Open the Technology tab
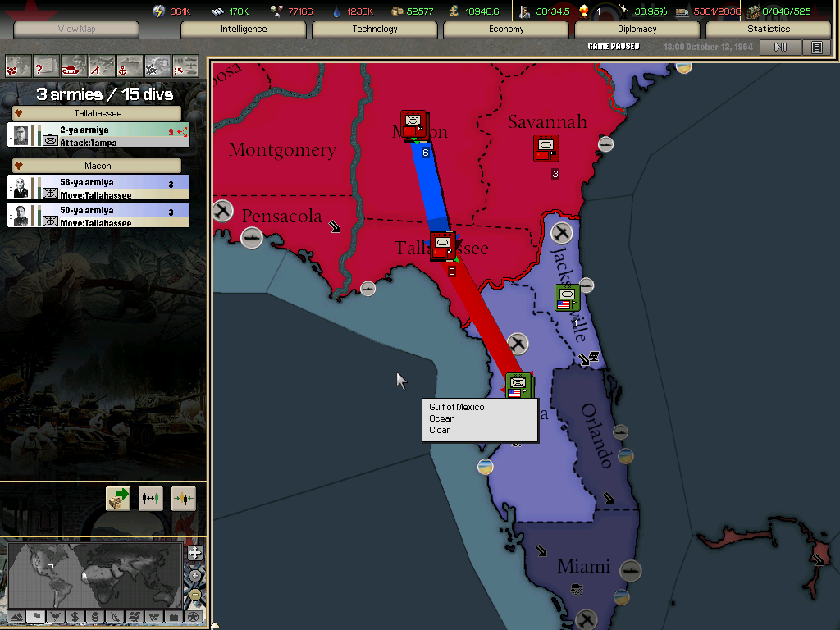The width and height of the screenshot is (840, 630). pyautogui.click(x=375, y=30)
